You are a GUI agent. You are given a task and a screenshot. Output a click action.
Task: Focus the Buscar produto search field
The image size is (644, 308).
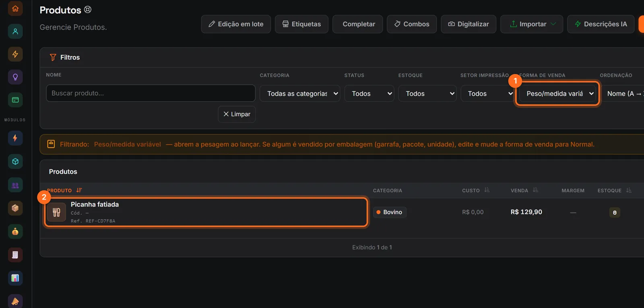(x=151, y=93)
